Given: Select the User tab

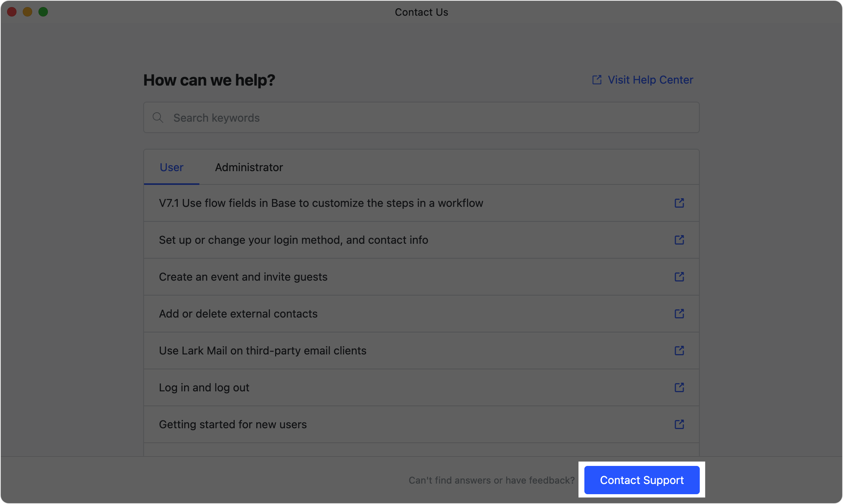Looking at the screenshot, I should (172, 167).
